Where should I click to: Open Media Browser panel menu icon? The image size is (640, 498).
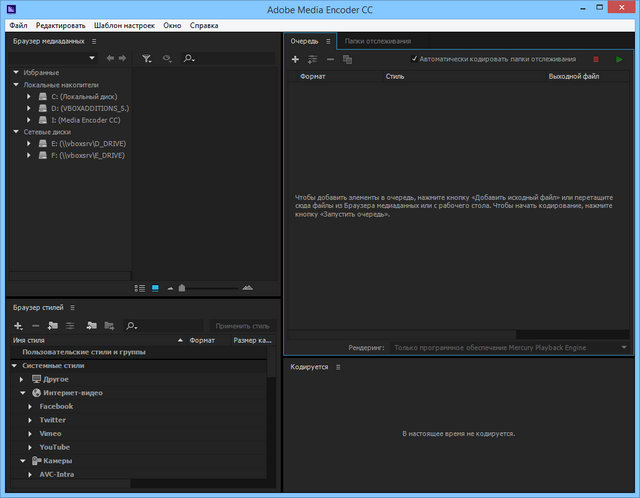[94, 42]
